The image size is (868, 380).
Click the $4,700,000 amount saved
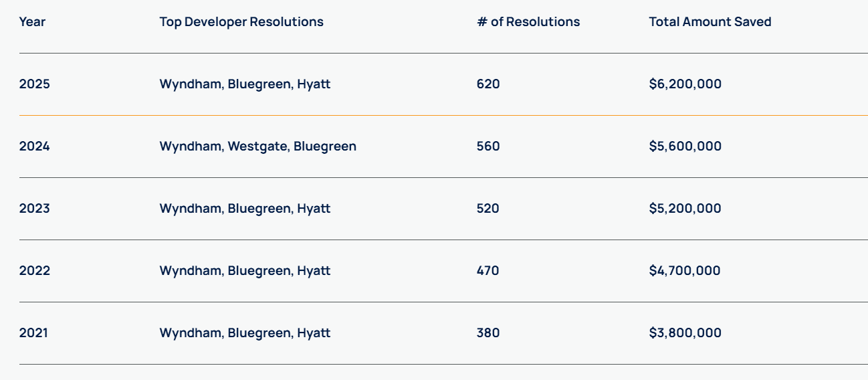pyautogui.click(x=684, y=271)
